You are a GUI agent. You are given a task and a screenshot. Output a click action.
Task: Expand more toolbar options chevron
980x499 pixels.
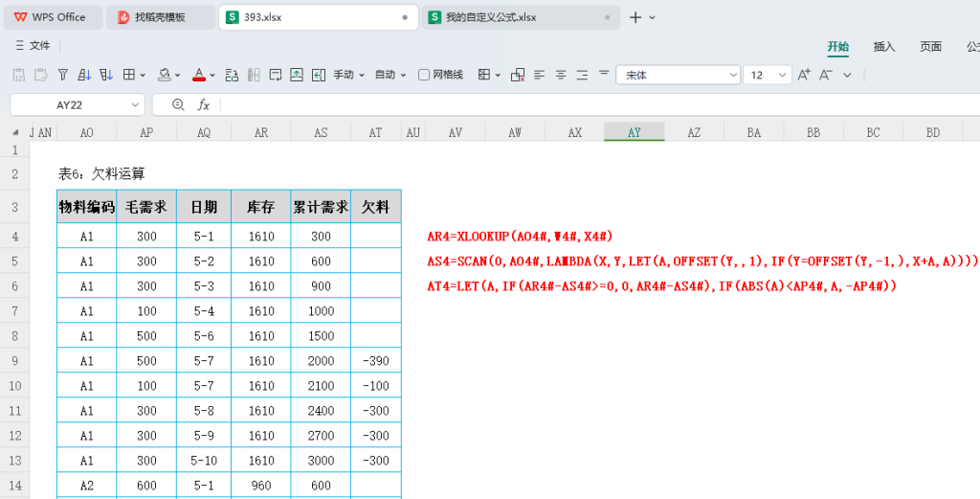(x=848, y=75)
